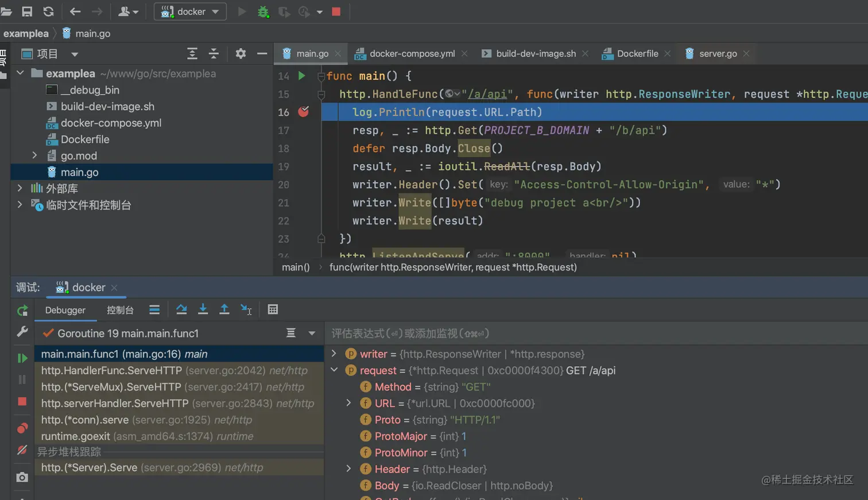Click the synchronize/reload icon in the toolbar
This screenshot has width=868, height=500.
(x=49, y=11)
